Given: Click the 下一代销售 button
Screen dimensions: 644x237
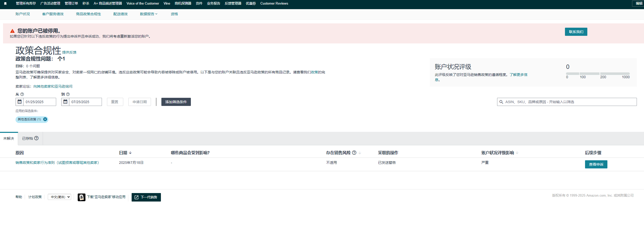Looking at the screenshot, I should click(x=146, y=197).
